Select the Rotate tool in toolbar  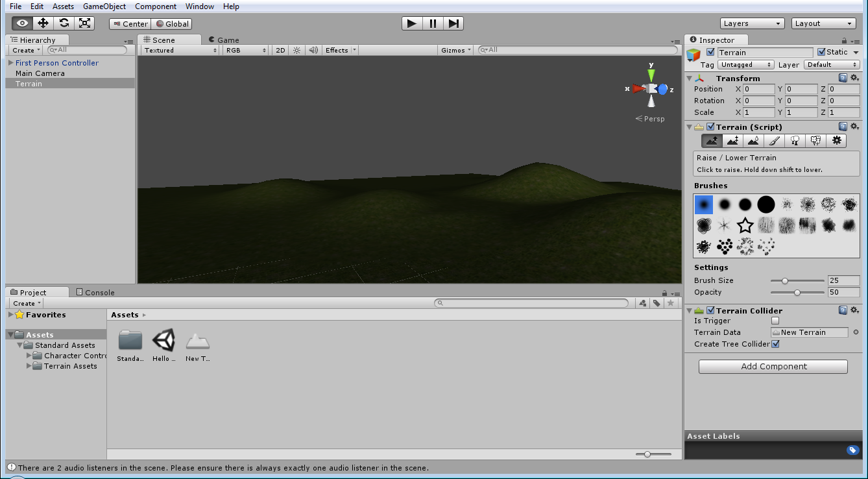[64, 23]
